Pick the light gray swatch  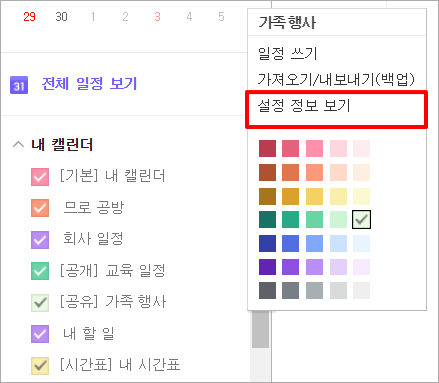338,290
